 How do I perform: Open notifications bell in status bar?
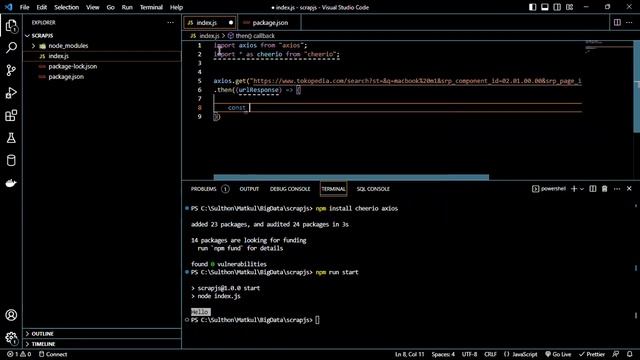coord(630,354)
